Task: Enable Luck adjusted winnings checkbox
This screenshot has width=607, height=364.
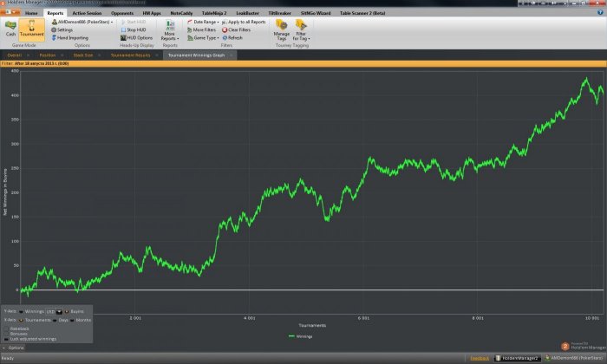Action: click(6, 339)
